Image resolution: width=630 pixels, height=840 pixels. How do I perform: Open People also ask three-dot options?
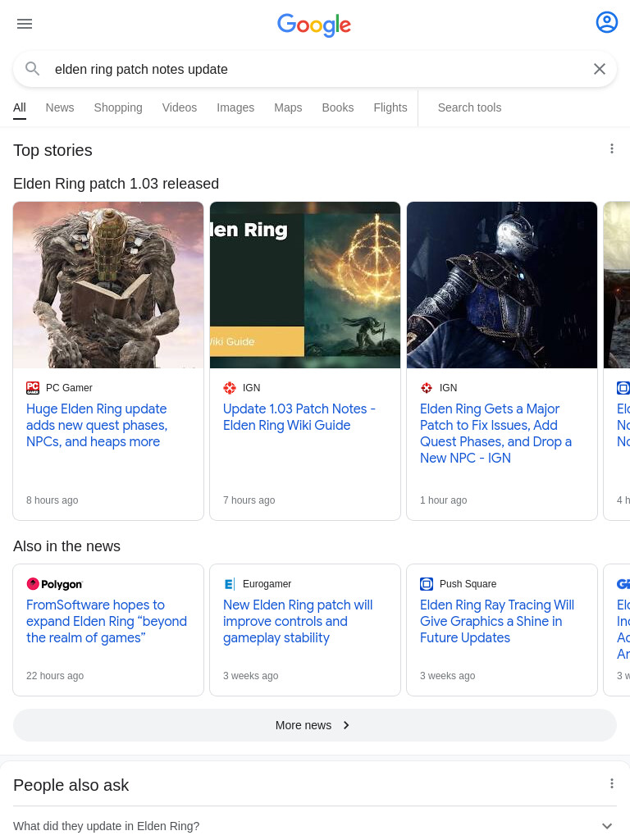[611, 783]
